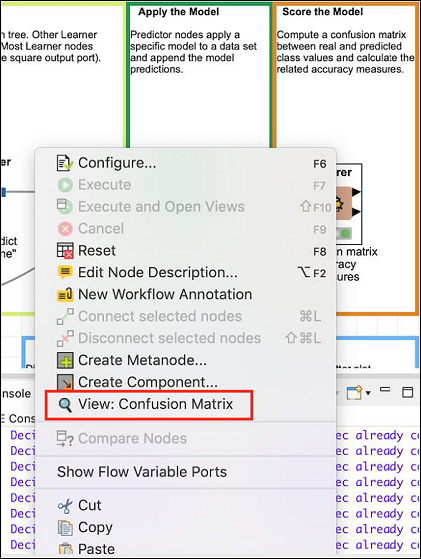The width and height of the screenshot is (421, 559).
Task: Minimize the console panel
Action: [385, 390]
